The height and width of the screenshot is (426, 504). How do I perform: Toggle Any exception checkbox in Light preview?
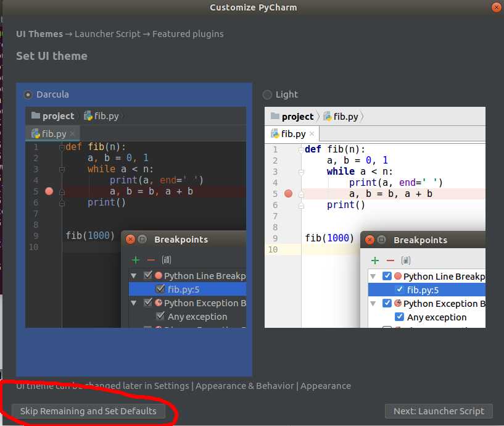click(x=399, y=317)
